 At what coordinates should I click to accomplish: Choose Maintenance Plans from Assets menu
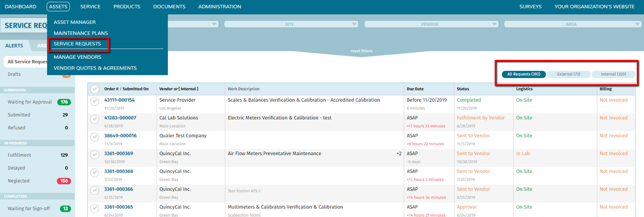(x=81, y=33)
